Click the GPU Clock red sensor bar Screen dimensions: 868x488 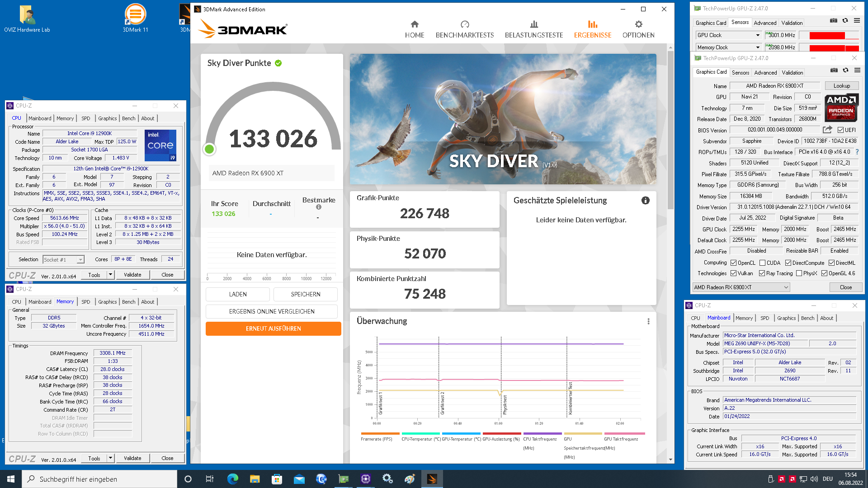[829, 35]
